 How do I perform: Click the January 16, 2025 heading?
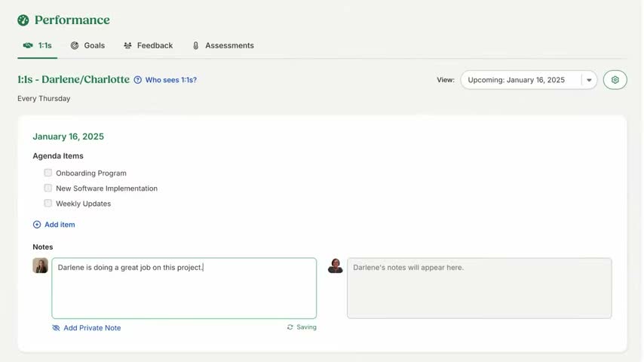(68, 137)
